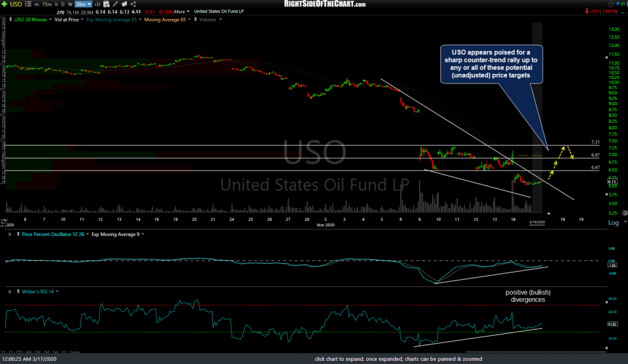The height and width of the screenshot is (364, 628).
Task: Click the price scale arrow near 11.50
Action: [x=606, y=58]
